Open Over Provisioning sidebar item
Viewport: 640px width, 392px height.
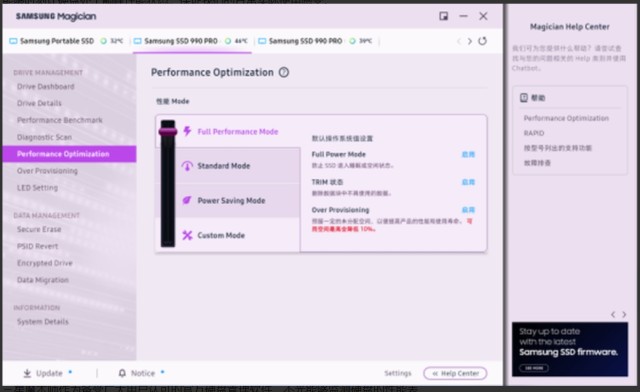(47, 171)
